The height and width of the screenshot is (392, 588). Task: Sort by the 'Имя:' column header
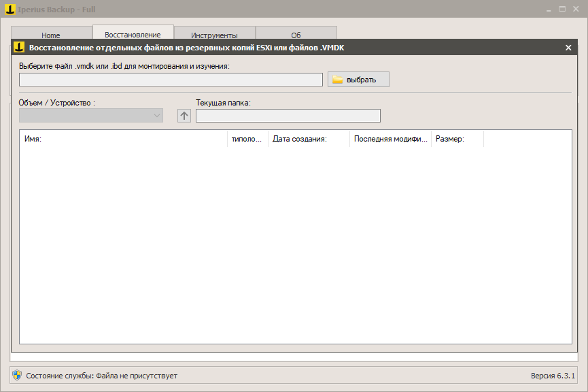coord(123,139)
